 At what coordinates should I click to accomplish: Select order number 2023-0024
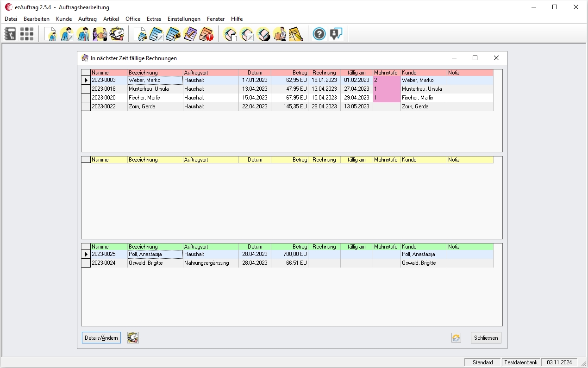coord(109,263)
